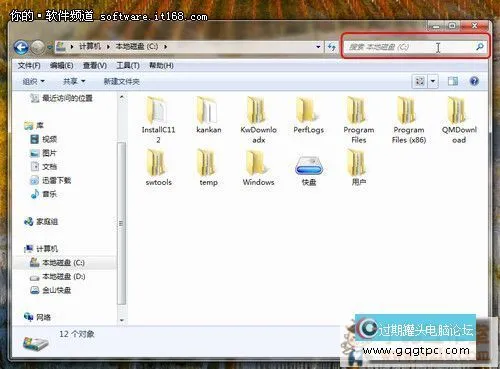Click the 12 个对象 status text
This screenshot has height=369, width=500.
click(77, 334)
